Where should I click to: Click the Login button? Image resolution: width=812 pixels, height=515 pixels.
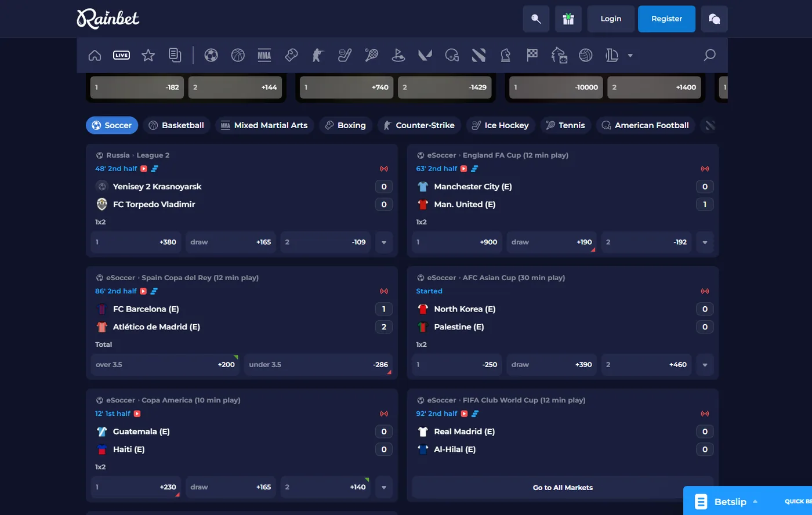pos(611,19)
